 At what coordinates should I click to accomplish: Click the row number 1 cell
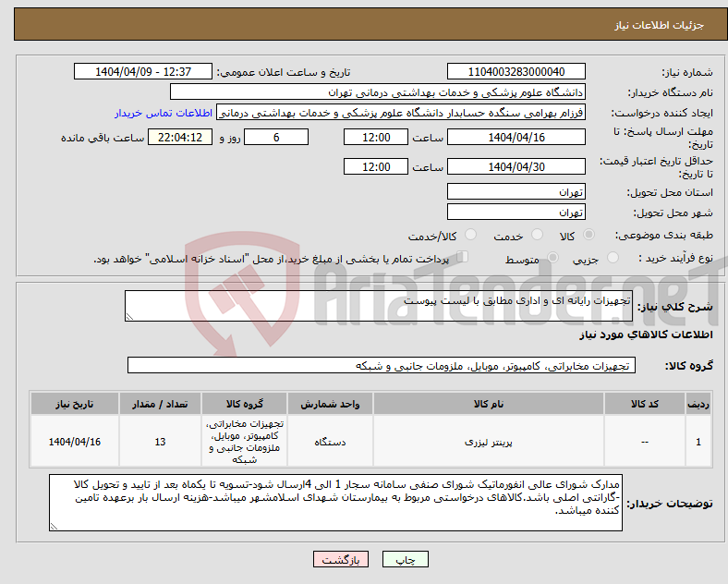click(x=698, y=442)
